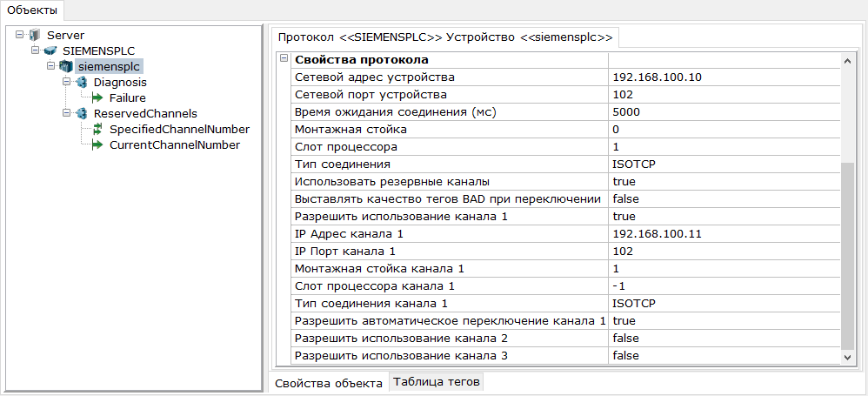Click the SpecifiedChannelNumber tag icon

97,129
